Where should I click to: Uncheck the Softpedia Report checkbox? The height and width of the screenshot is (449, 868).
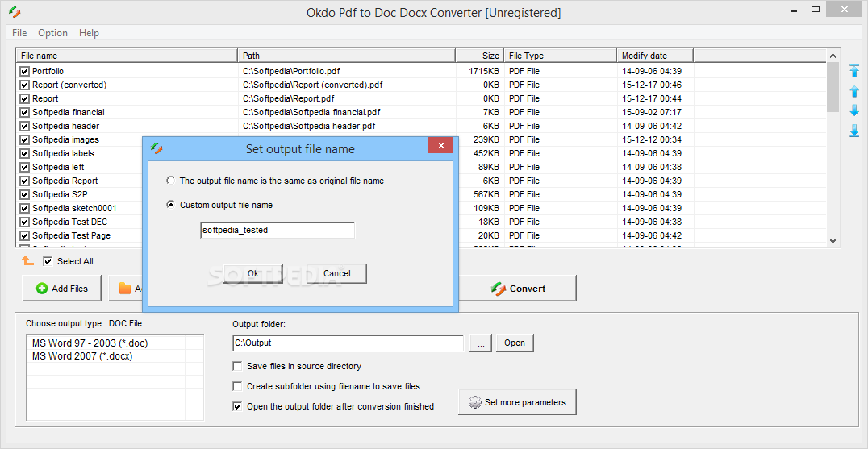[x=24, y=181]
